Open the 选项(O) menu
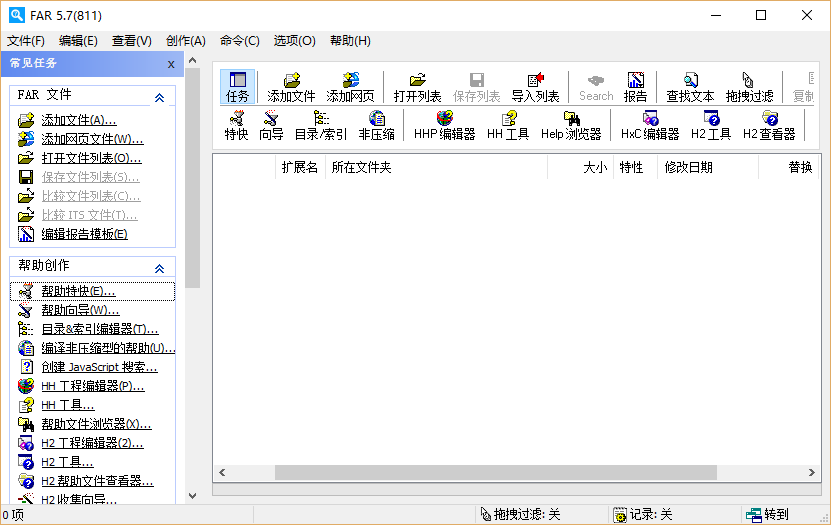 [294, 41]
